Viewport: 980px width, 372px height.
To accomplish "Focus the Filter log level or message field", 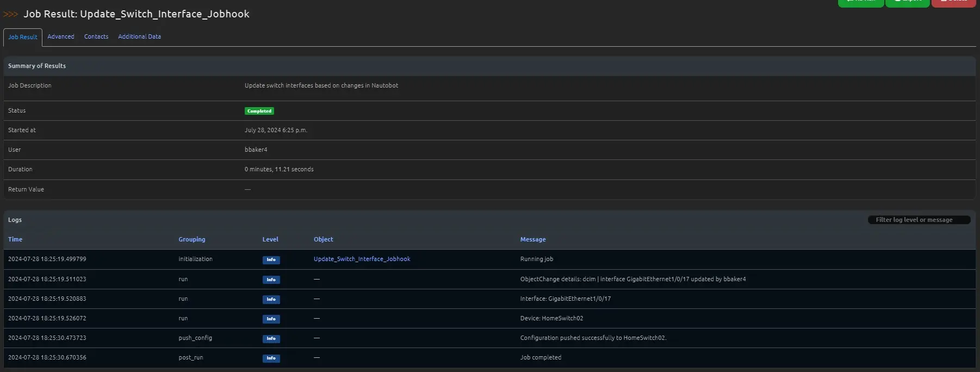I will pyautogui.click(x=919, y=220).
